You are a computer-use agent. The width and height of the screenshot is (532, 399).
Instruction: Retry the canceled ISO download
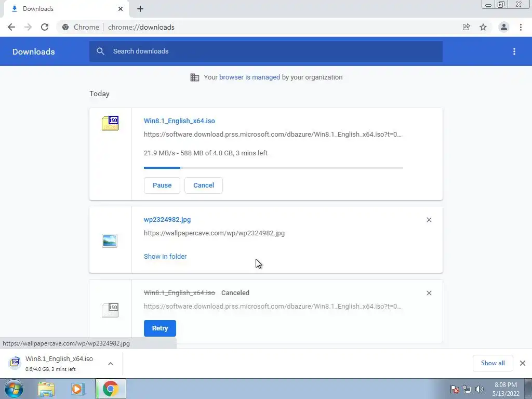click(x=160, y=328)
